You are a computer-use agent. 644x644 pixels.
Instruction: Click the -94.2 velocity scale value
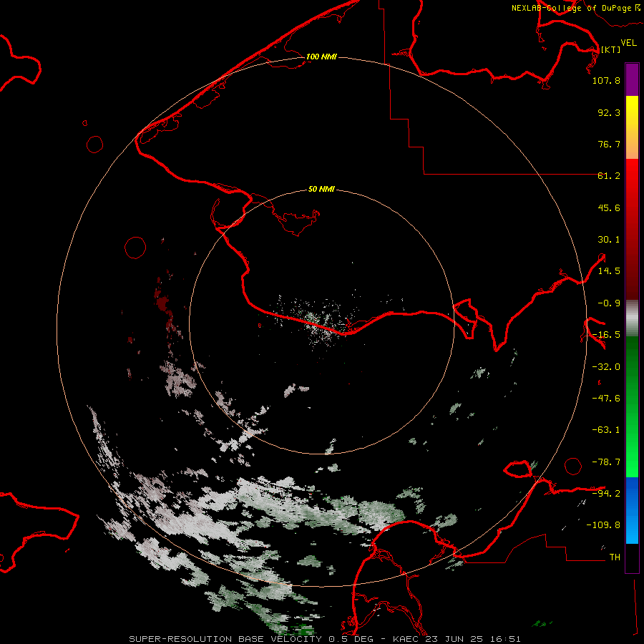[x=606, y=494]
